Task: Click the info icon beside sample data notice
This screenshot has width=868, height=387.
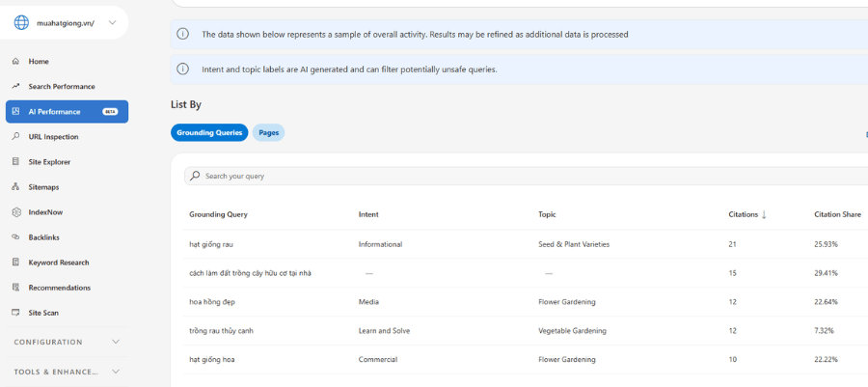Action: click(x=182, y=35)
